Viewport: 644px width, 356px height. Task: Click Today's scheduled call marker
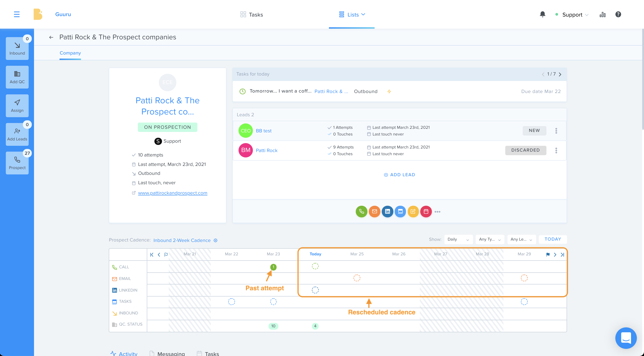point(315,266)
